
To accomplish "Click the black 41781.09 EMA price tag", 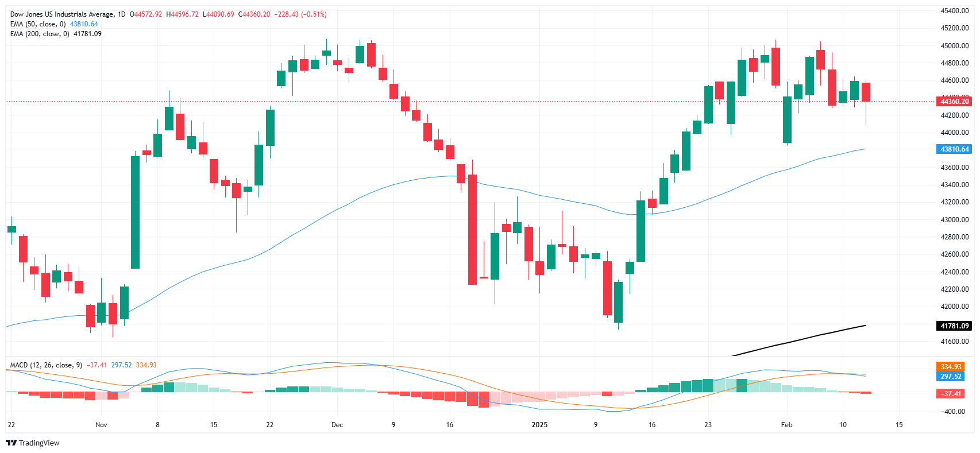I will point(954,326).
